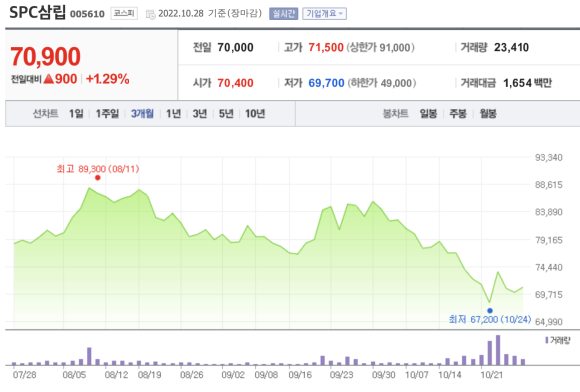Image resolution: width=580 pixels, height=392 pixels.
Task: Click the 거래량 value 23,410
Action: click(511, 47)
